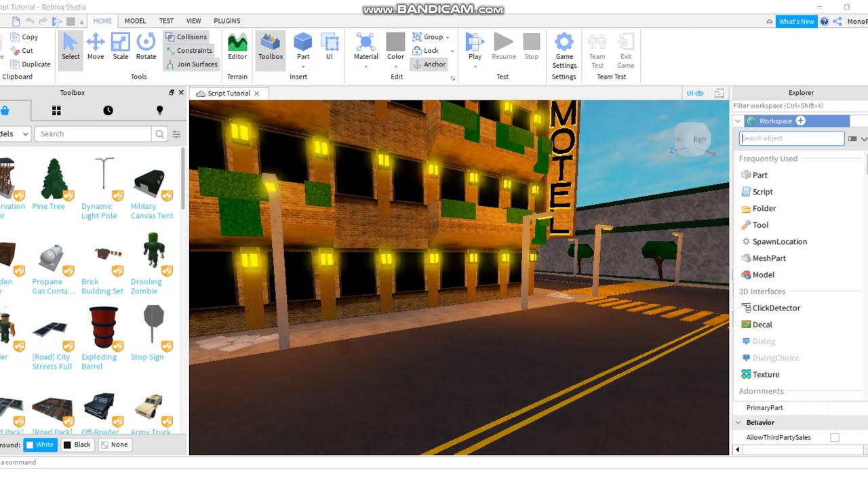Click Copy in the Clipboard group
Screen dimensions: 868x488
click(x=24, y=37)
